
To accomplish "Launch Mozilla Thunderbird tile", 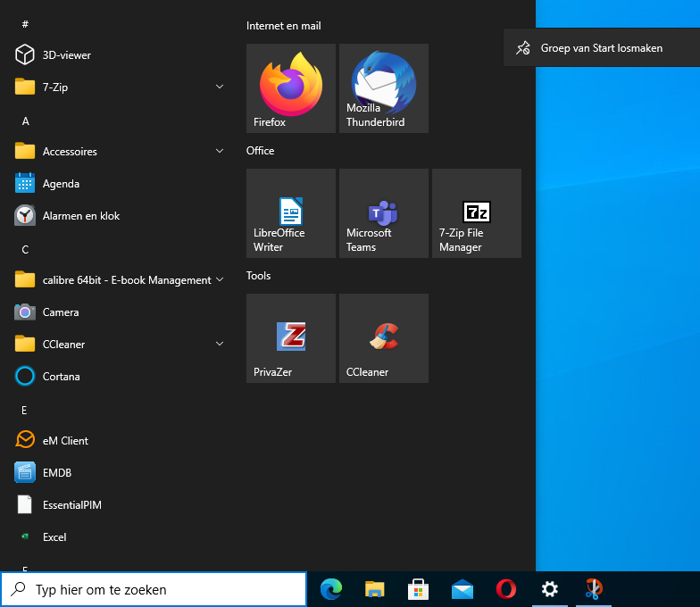I will (x=384, y=88).
